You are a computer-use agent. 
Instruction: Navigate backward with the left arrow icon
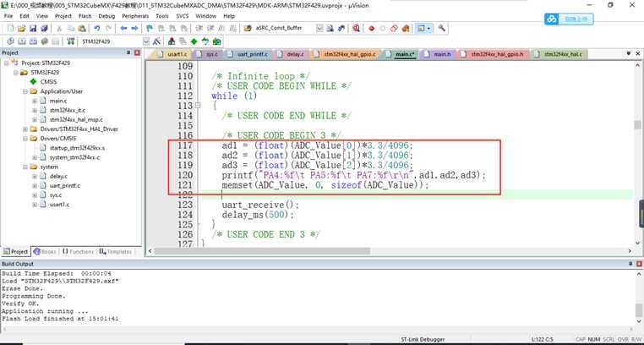(x=123, y=29)
